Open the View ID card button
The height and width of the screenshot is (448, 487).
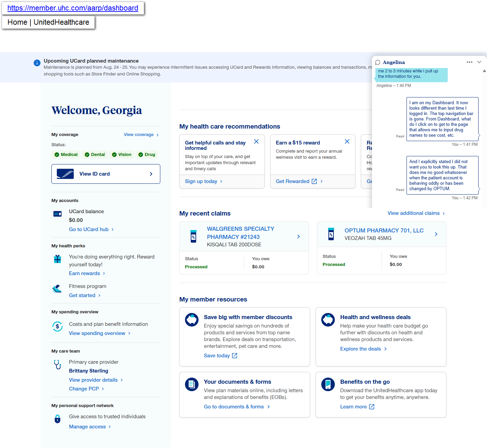pos(106,174)
